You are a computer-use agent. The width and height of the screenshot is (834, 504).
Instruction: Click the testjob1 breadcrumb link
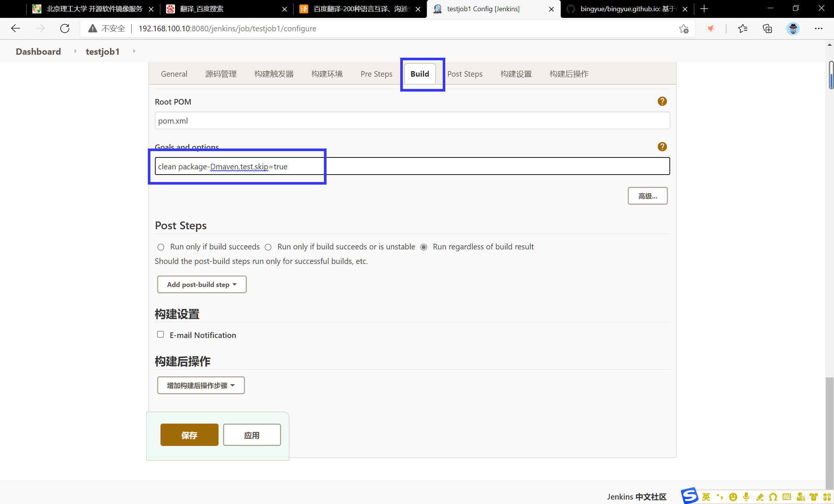tap(102, 51)
